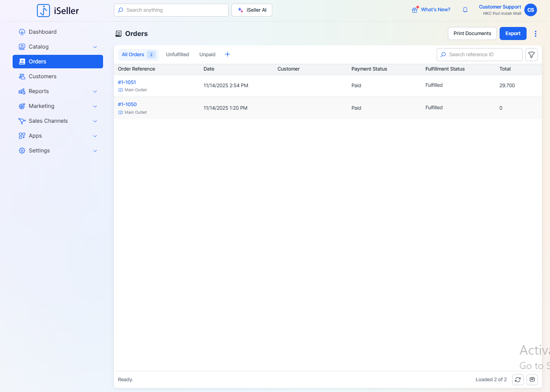Go to Customers in sidebar
Viewport: 550px width, 392px height.
(42, 76)
